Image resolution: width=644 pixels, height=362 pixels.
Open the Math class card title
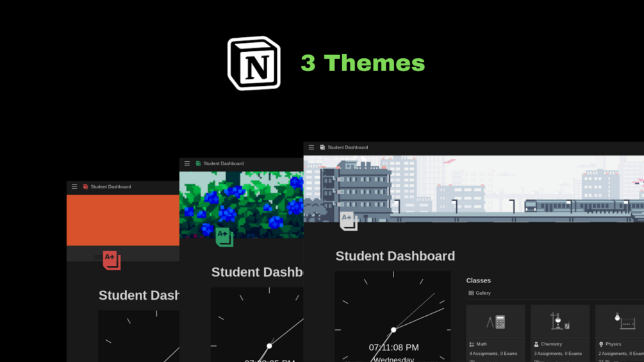coord(481,344)
